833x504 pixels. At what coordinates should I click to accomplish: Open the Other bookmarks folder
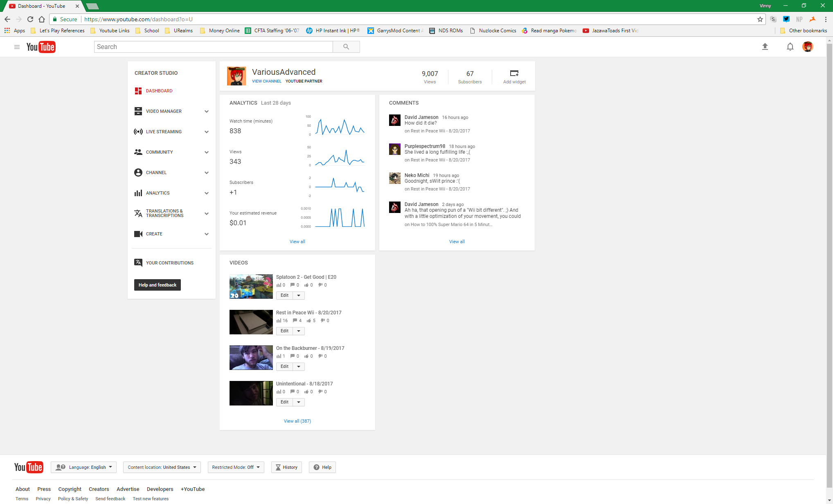(x=804, y=31)
